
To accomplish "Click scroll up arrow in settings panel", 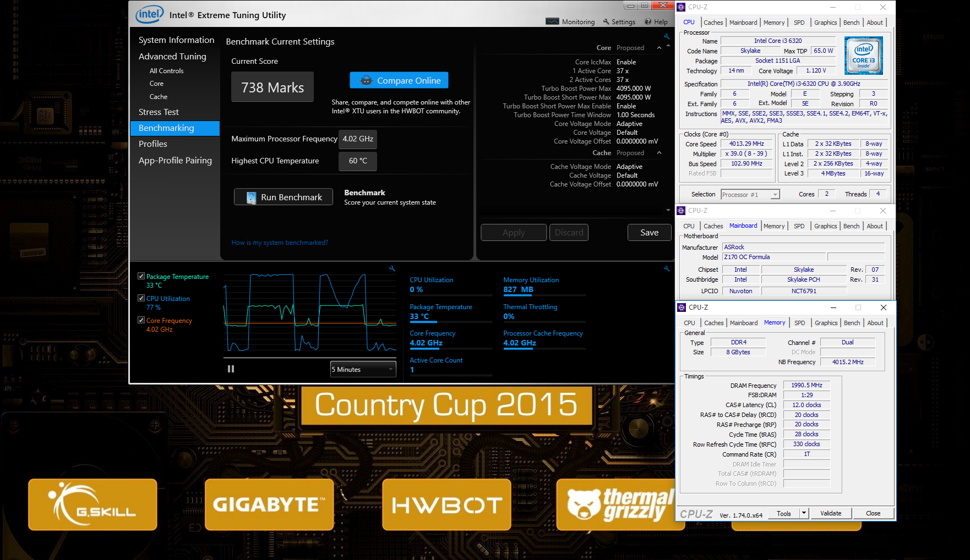I will tap(668, 46).
